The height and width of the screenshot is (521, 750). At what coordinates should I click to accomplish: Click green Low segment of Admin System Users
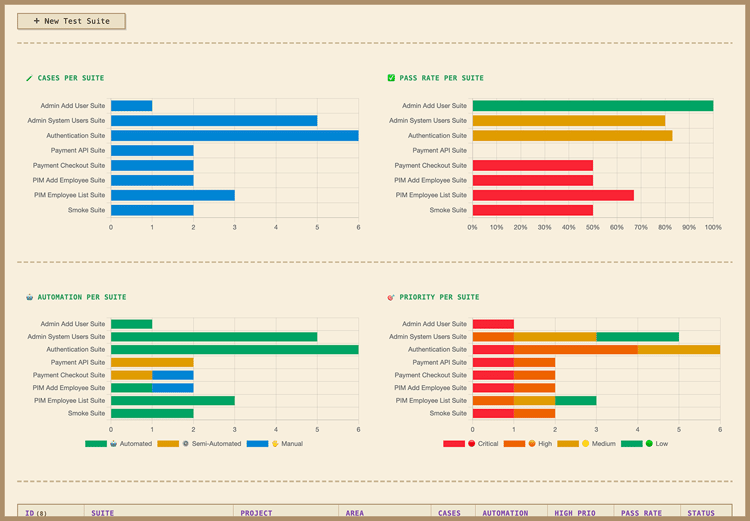637,337
